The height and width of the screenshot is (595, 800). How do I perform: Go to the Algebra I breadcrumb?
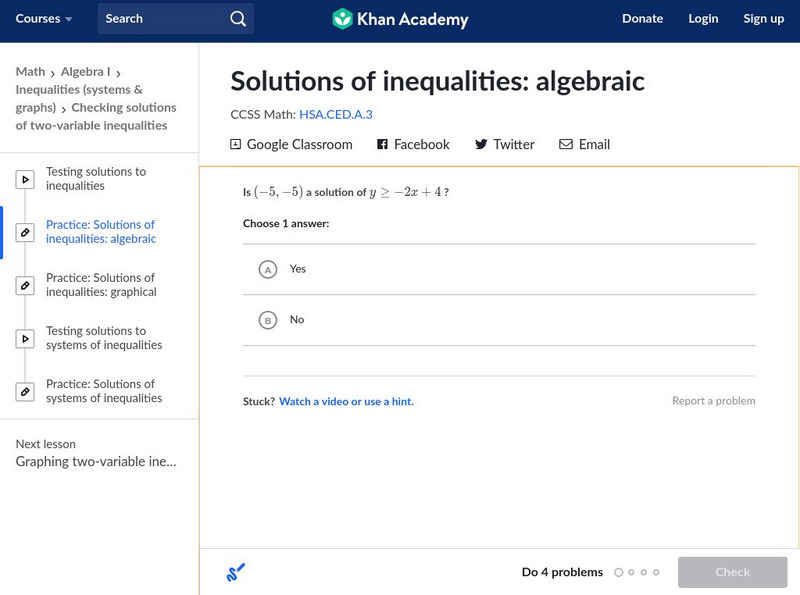coord(85,72)
